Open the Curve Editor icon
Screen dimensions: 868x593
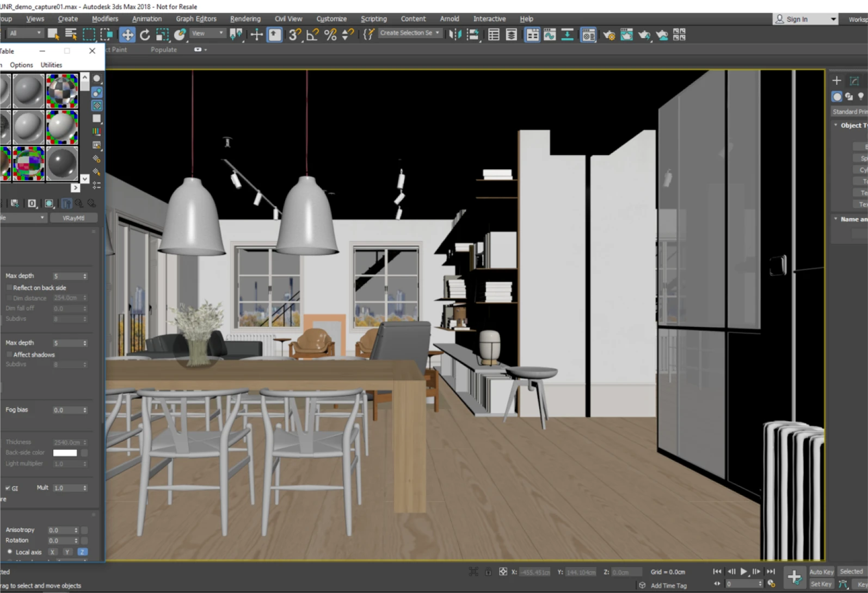[x=550, y=35]
